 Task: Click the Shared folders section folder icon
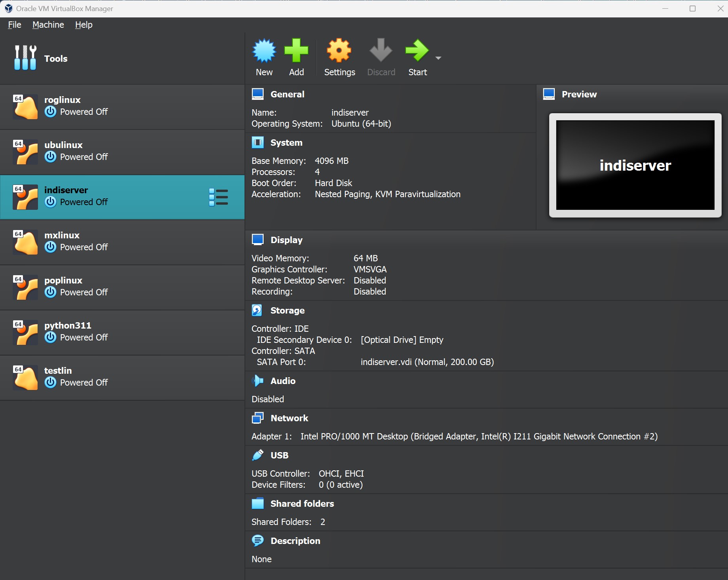[x=258, y=504]
